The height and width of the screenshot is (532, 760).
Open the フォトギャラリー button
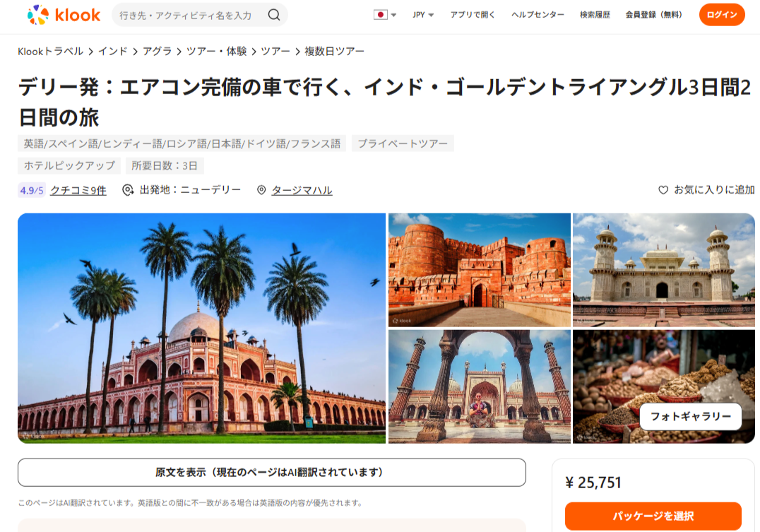[691, 417]
